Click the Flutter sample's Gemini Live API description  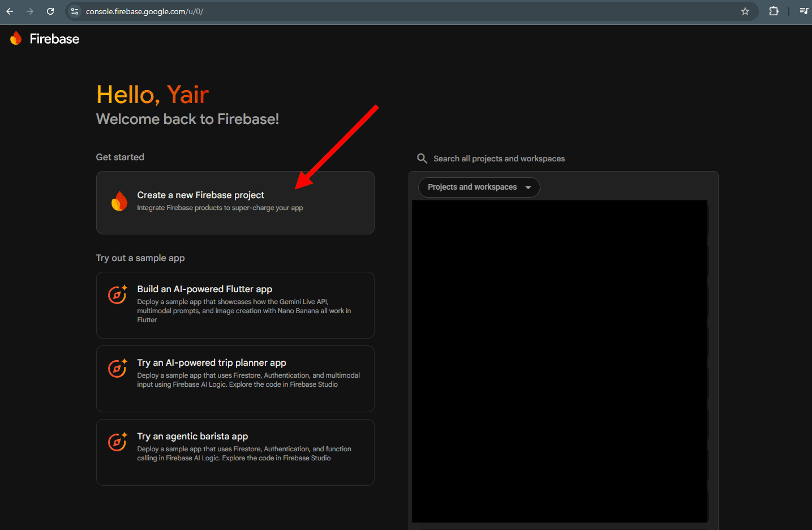244,311
